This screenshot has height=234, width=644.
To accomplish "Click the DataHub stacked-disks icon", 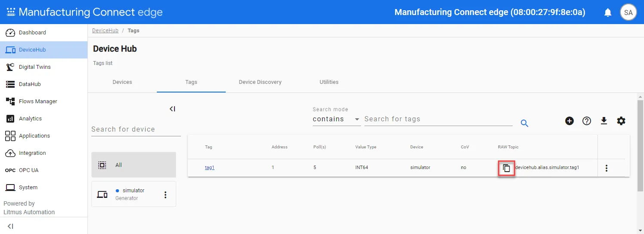I will (10, 84).
